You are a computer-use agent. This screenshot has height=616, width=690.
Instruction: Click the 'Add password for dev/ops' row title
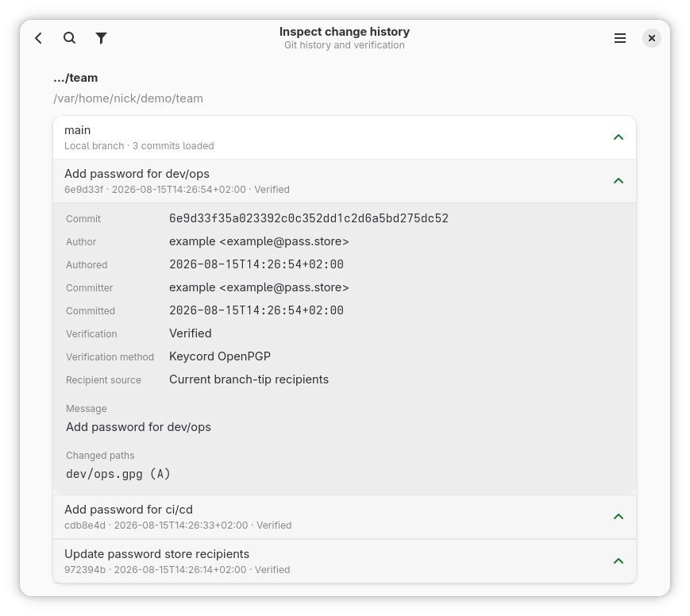(x=137, y=174)
